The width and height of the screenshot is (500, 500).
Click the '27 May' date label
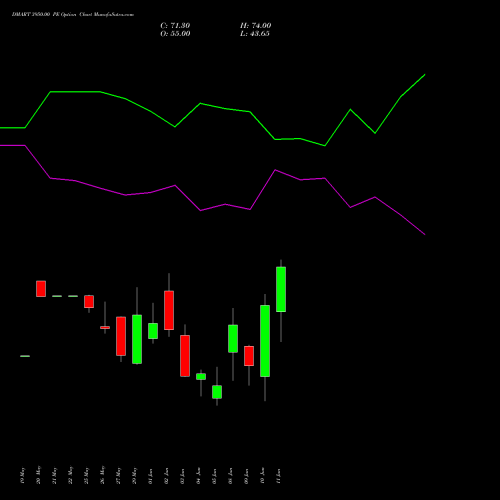(118, 475)
